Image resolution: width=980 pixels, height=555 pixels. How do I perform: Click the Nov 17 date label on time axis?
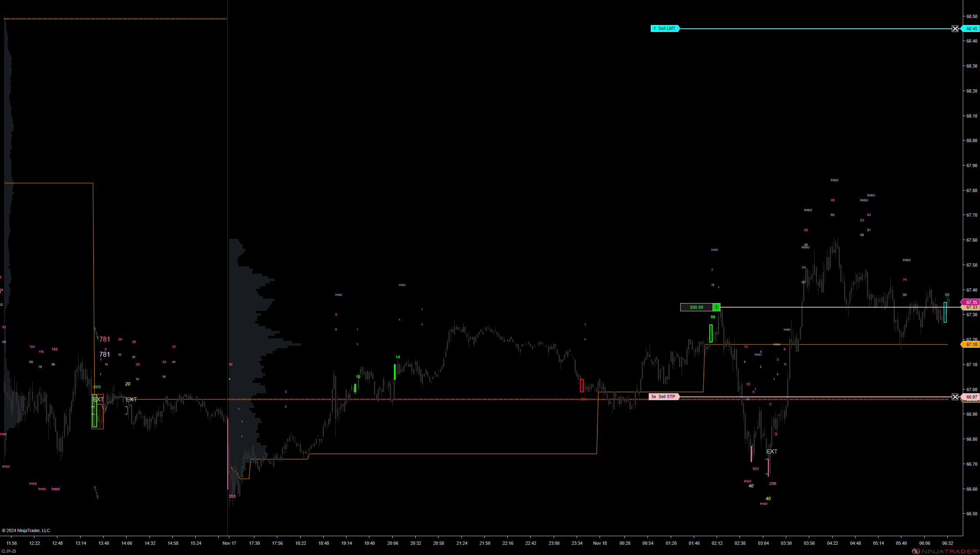pos(229,543)
